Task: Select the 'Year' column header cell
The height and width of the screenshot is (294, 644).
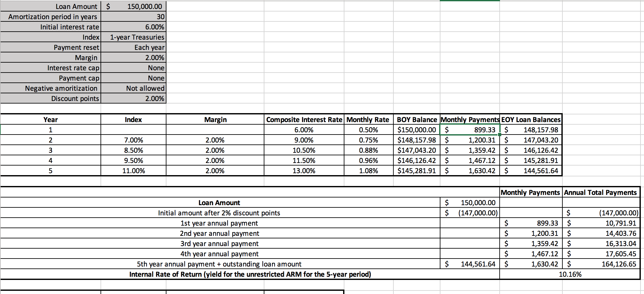Action: click(x=51, y=120)
